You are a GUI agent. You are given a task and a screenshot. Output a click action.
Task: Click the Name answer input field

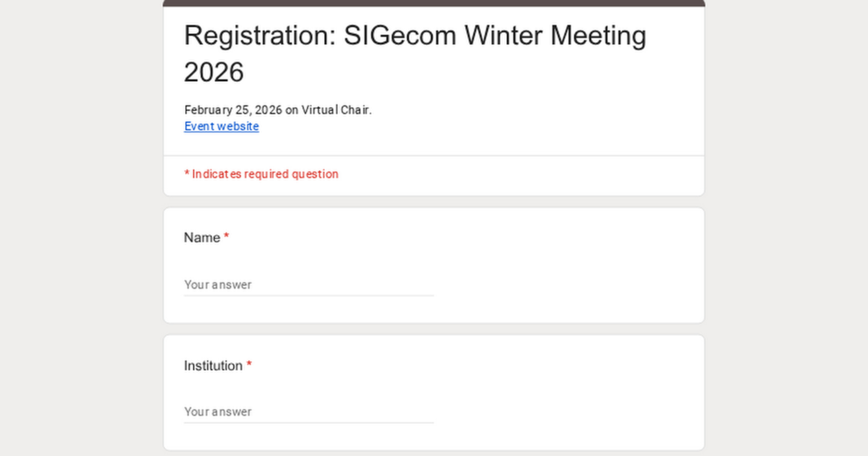click(308, 285)
